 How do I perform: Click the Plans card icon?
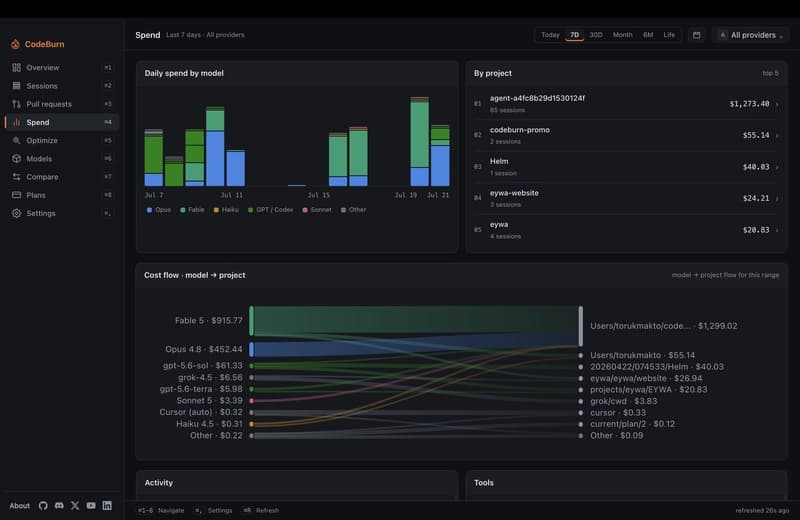click(16, 195)
